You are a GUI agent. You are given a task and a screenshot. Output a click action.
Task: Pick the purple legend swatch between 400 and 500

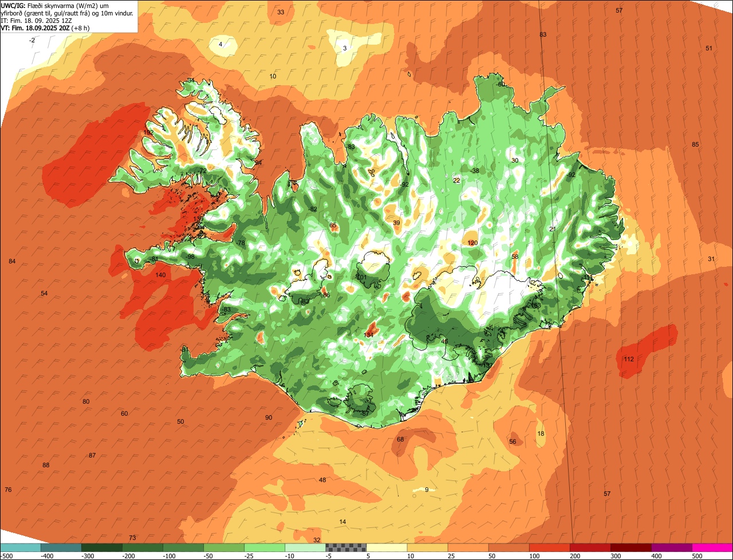672,547
